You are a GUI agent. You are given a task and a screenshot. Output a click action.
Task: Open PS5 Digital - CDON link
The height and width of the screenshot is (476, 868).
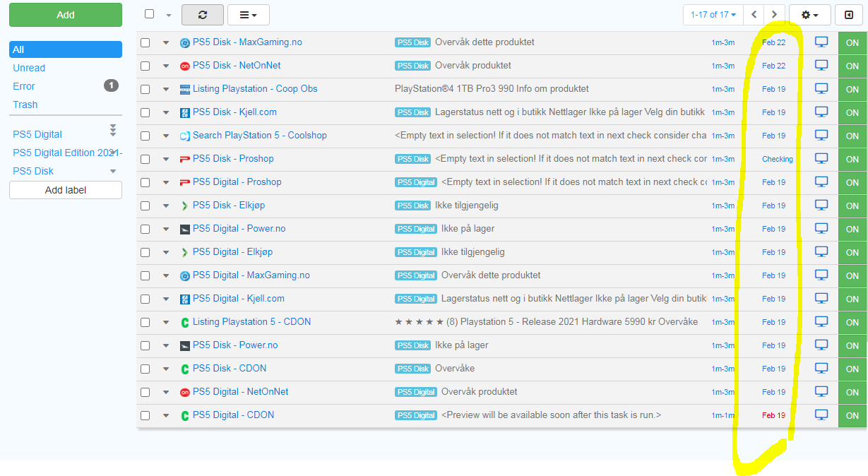[x=233, y=415]
